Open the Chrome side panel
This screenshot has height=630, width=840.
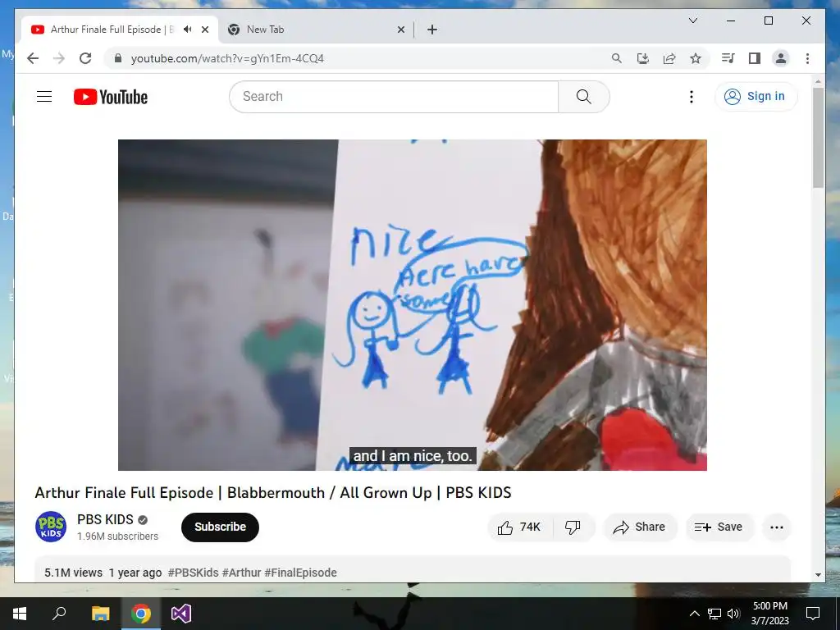click(x=755, y=58)
